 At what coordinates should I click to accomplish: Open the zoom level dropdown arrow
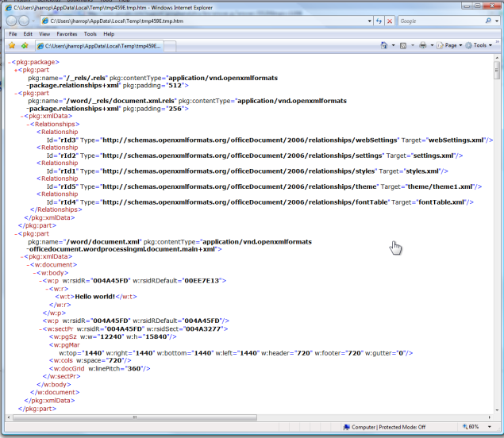(x=491, y=427)
